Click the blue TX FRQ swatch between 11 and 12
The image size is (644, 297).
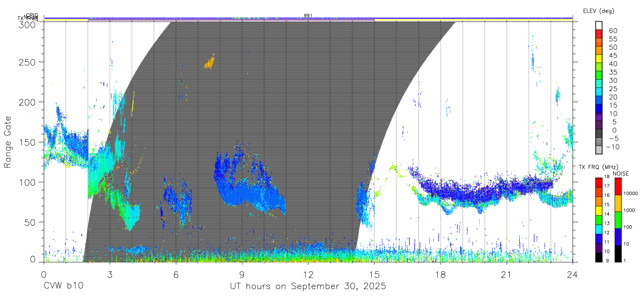pos(599,238)
